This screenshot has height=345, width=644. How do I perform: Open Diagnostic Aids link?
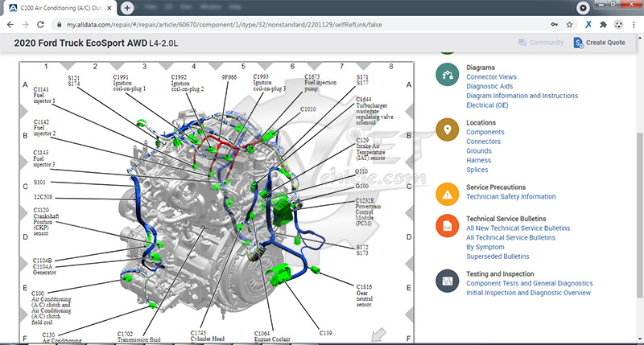click(x=489, y=86)
